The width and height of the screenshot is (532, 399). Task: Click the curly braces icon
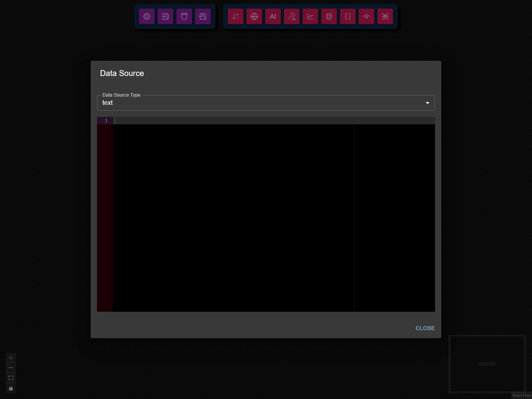click(348, 16)
